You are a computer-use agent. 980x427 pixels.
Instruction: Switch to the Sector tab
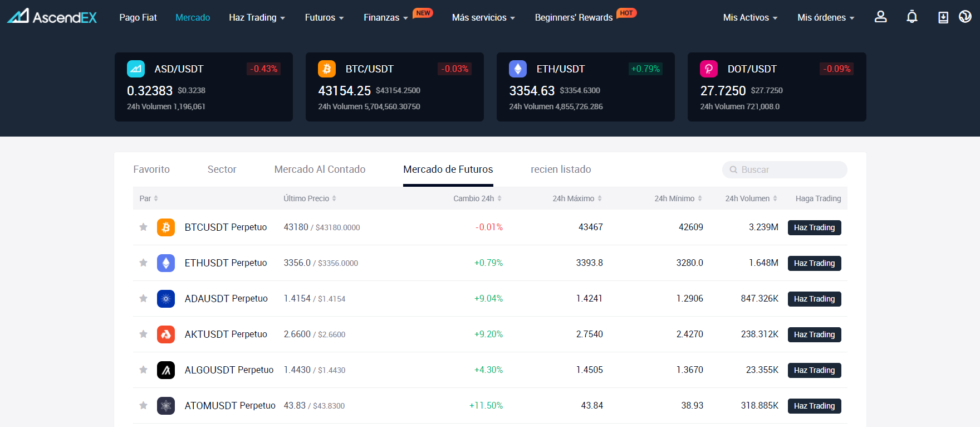(x=222, y=169)
